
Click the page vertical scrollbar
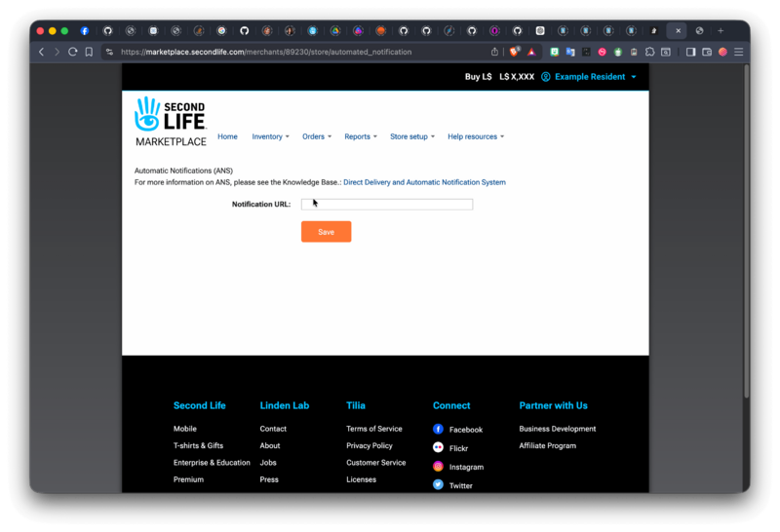pos(746,231)
